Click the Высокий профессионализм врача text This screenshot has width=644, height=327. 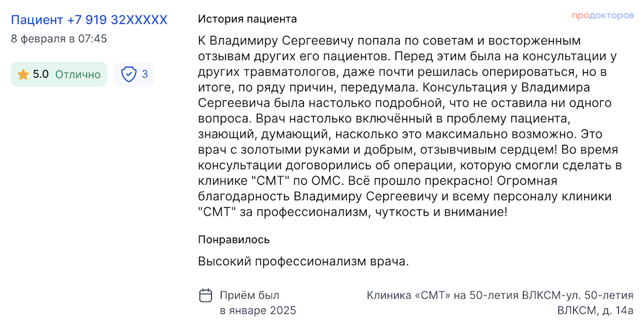click(303, 261)
